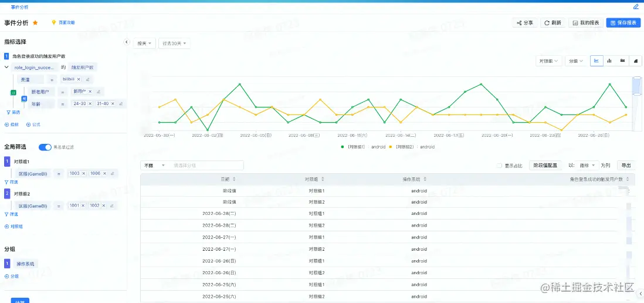Screen dimensions: 644x303
Task: Open the 按天 granularity dropdown
Action: (x=144, y=43)
